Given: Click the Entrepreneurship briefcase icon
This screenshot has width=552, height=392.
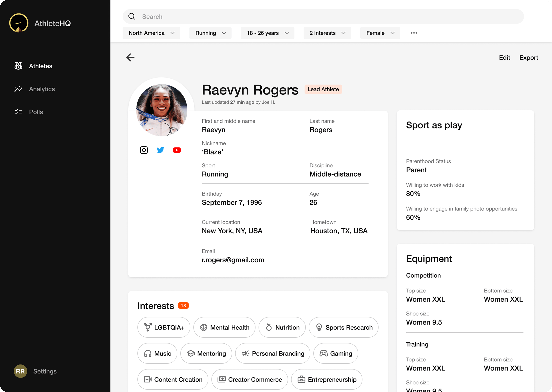Looking at the screenshot, I should pyautogui.click(x=301, y=380).
